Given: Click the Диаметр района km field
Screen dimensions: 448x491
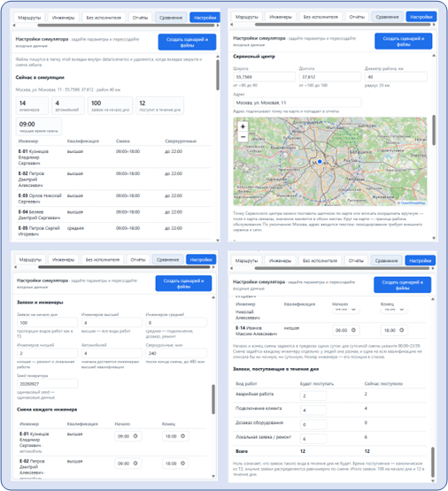Looking at the screenshot, I should tap(396, 77).
